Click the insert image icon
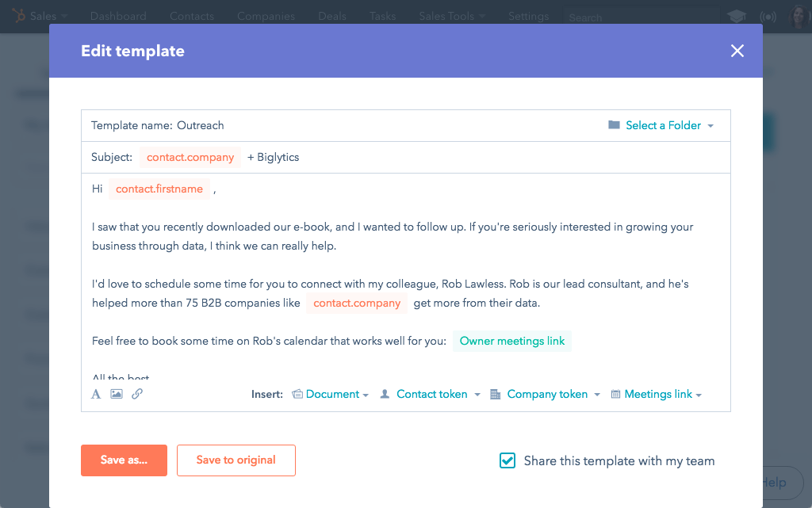The height and width of the screenshot is (508, 812). click(x=116, y=393)
